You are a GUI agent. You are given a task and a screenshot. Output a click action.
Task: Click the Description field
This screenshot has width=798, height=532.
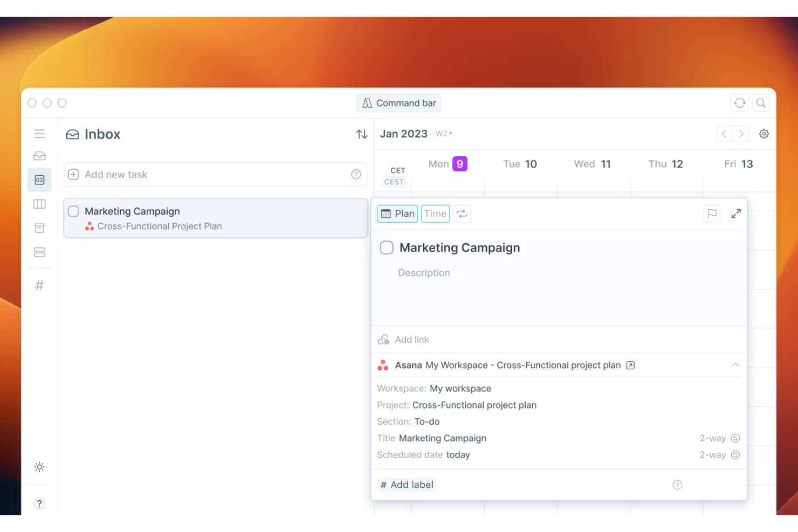(x=424, y=273)
